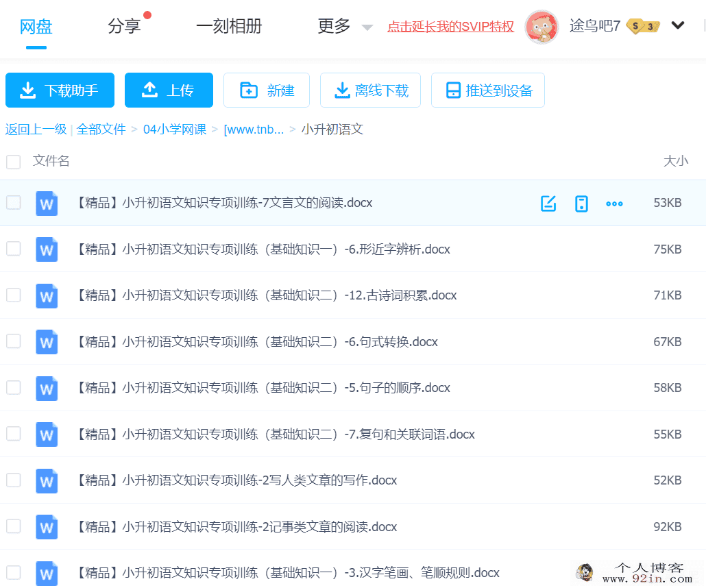Open 离线下载 offline download

370,90
